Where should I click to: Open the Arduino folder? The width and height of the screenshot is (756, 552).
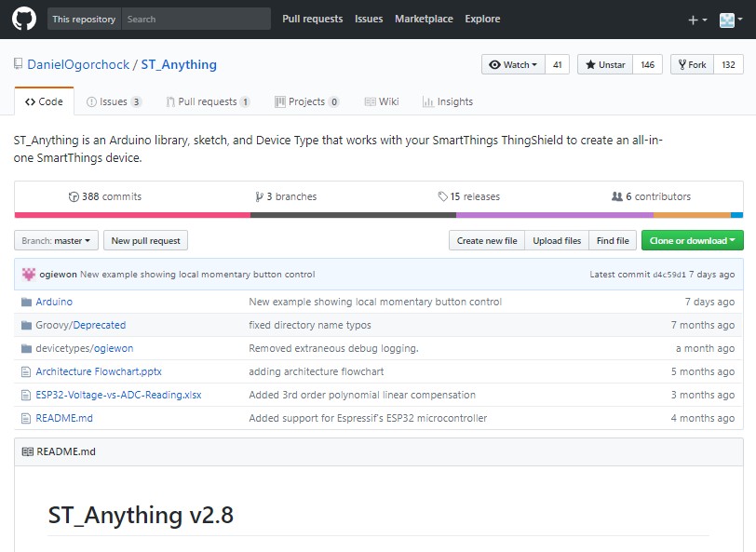54,303
